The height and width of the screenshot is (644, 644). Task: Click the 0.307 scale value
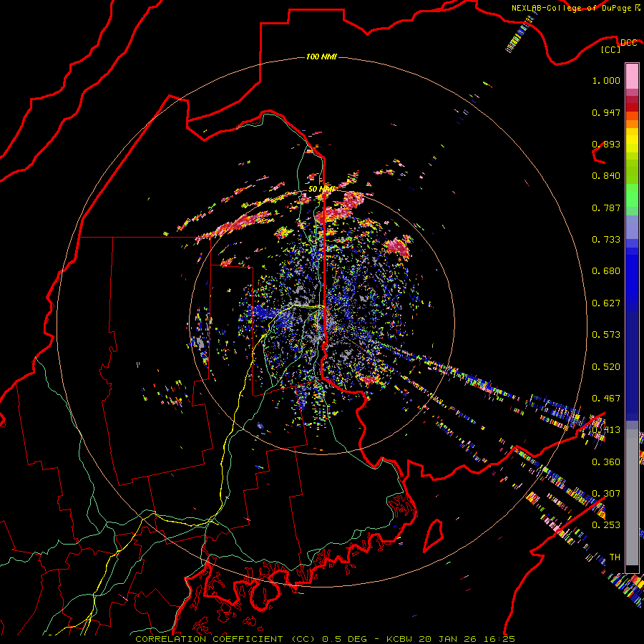pos(606,494)
